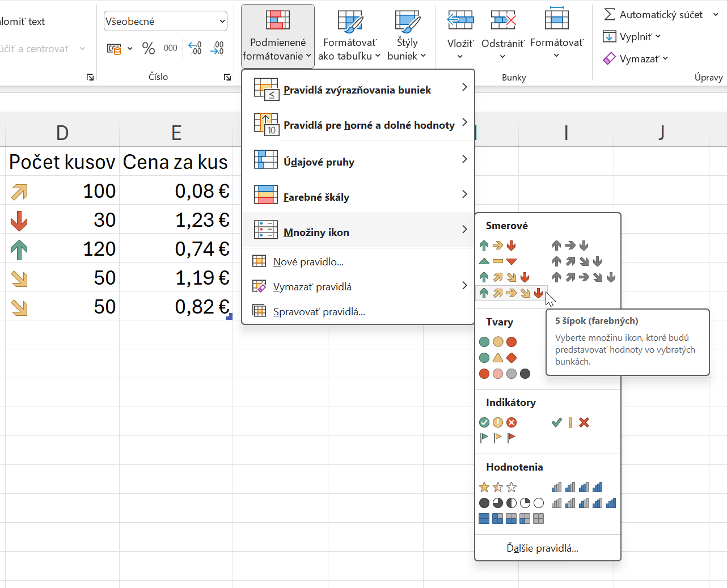
Task: Select column I header
Action: (566, 133)
